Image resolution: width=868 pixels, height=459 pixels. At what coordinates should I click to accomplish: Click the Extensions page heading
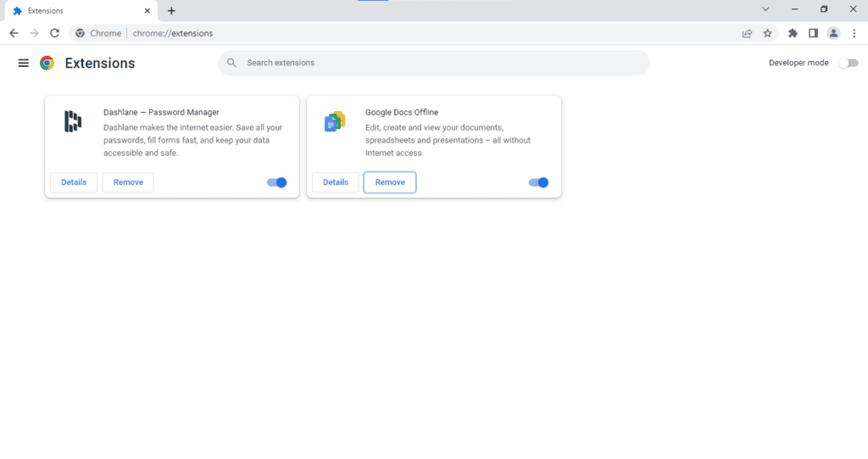(x=100, y=63)
